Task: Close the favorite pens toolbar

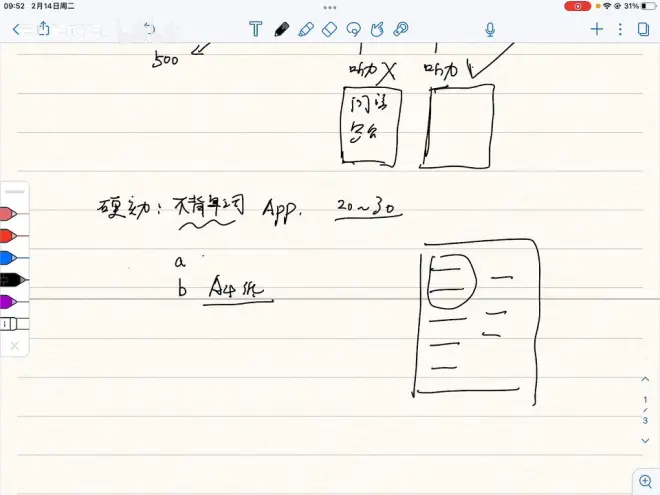Action: coord(14,346)
